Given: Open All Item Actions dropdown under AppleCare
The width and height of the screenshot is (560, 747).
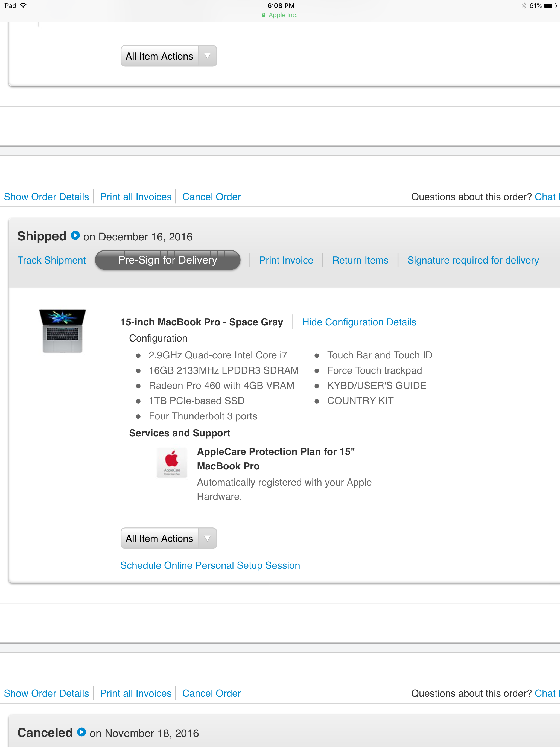Looking at the screenshot, I should click(168, 538).
